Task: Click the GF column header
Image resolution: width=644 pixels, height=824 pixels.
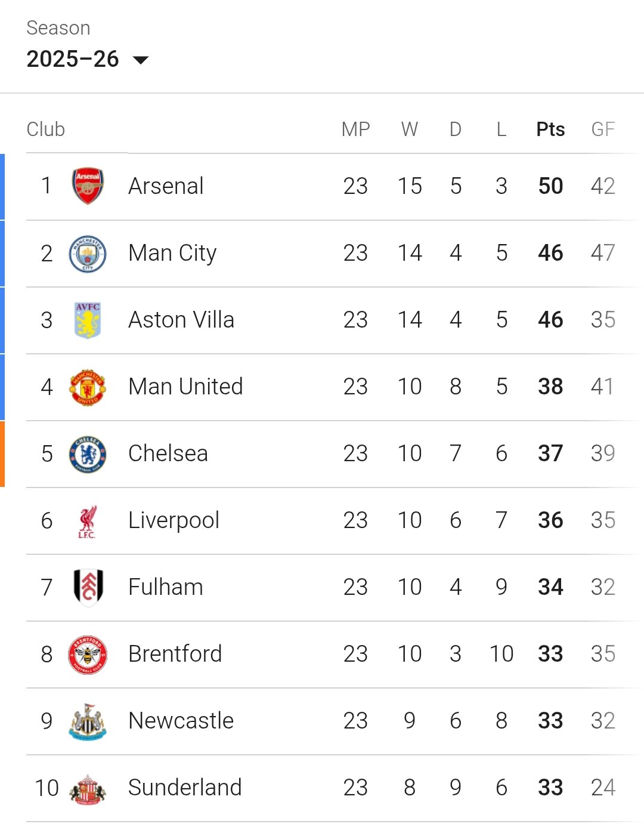Action: (603, 129)
